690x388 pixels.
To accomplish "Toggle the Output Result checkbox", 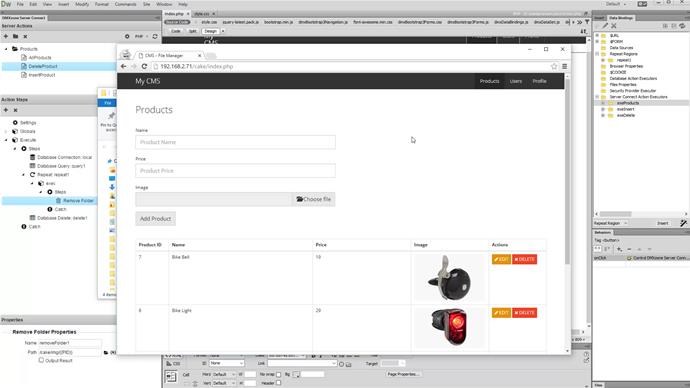I will pos(41,360).
